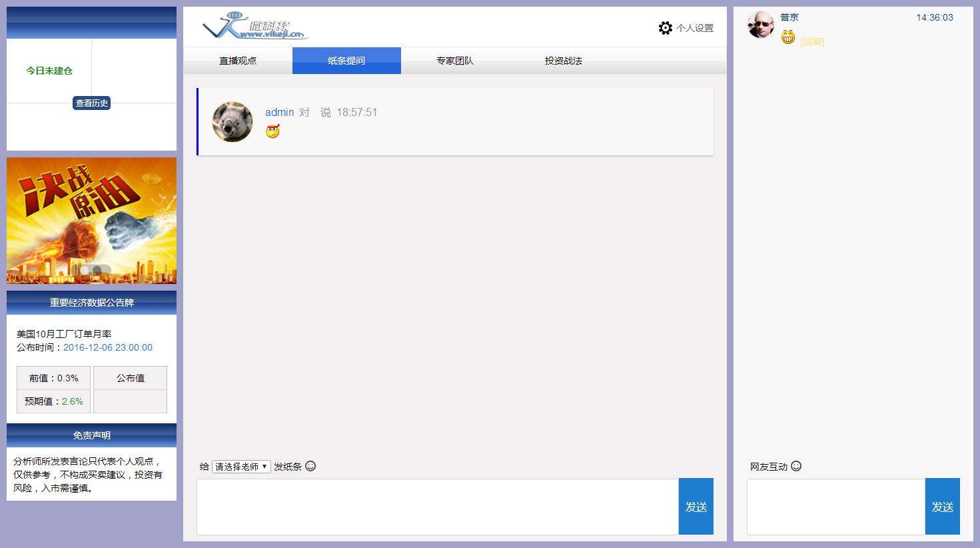Focus the 网友互动 chat text box

[x=836, y=507]
